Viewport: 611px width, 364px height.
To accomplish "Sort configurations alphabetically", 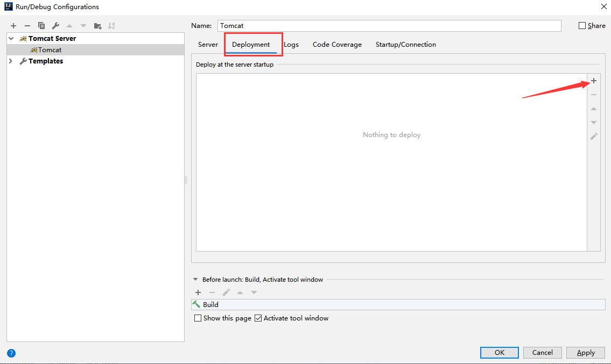I will pos(111,26).
